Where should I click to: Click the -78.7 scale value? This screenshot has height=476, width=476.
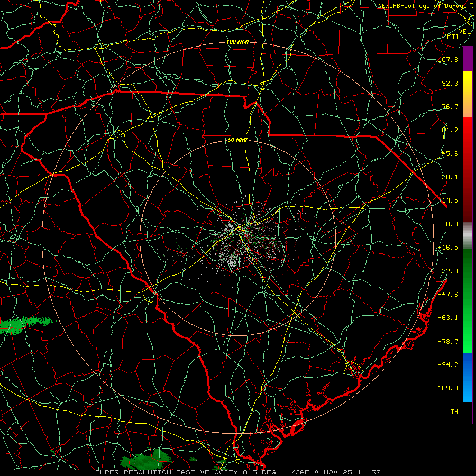[448, 342]
